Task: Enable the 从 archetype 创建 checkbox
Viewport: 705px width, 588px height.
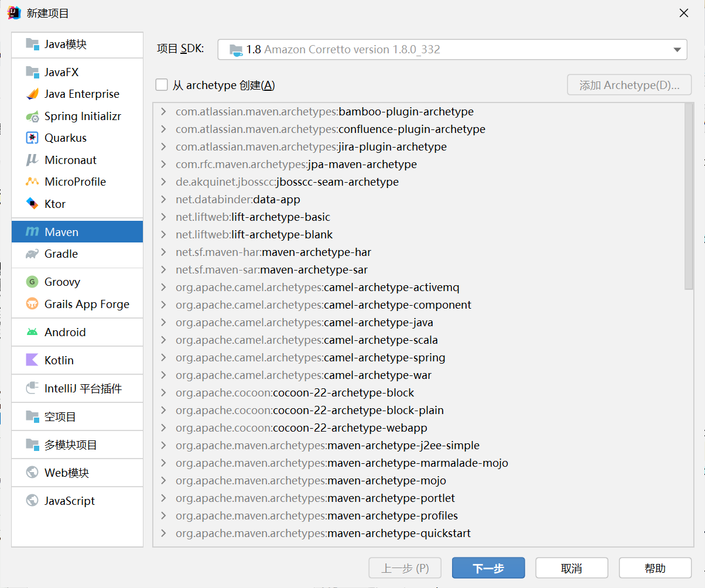Action: (x=162, y=84)
